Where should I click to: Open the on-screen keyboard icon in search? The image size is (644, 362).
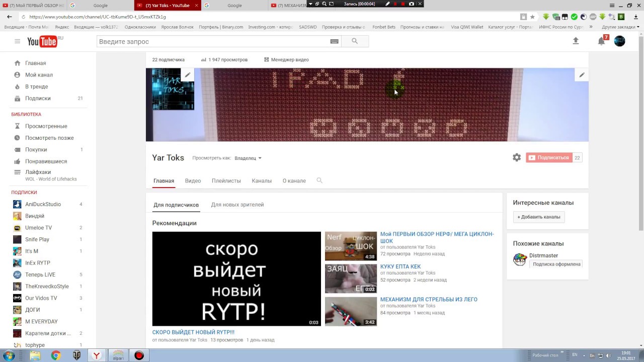coord(334,41)
